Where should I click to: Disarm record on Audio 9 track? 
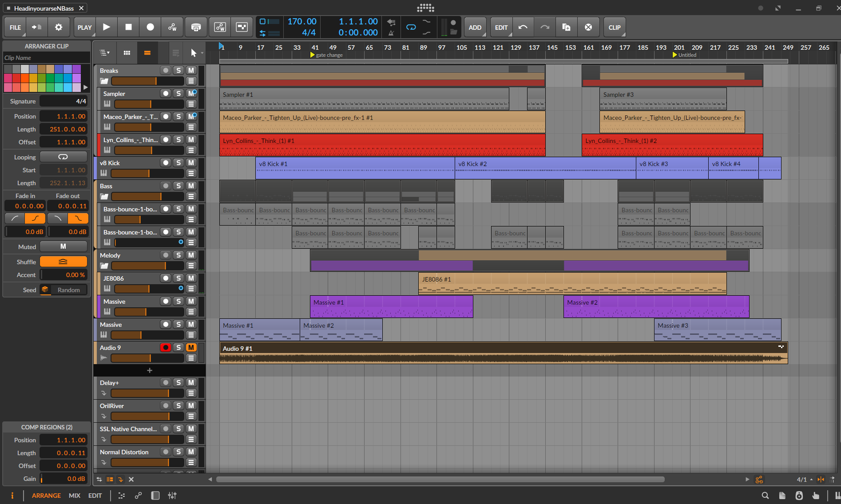(x=166, y=348)
